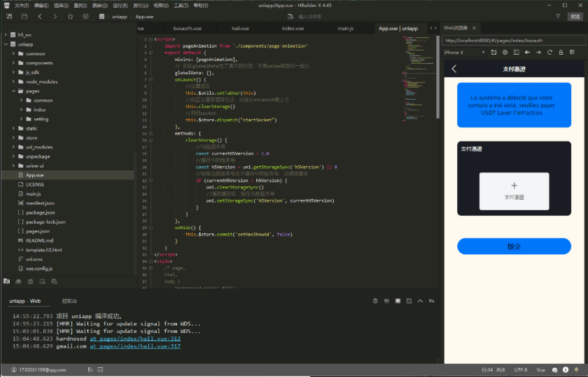Click the notification bell in status bar
The image size is (588, 377).
click(576, 370)
